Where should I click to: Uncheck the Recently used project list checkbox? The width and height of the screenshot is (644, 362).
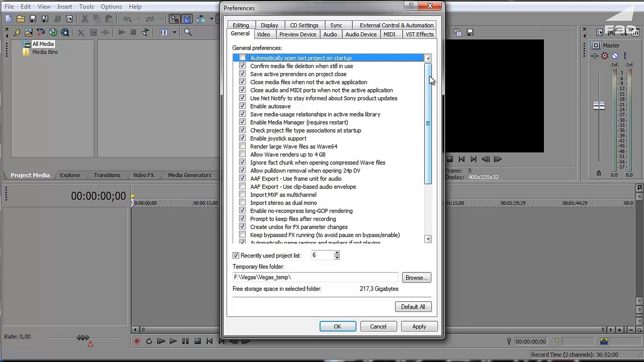[236, 255]
